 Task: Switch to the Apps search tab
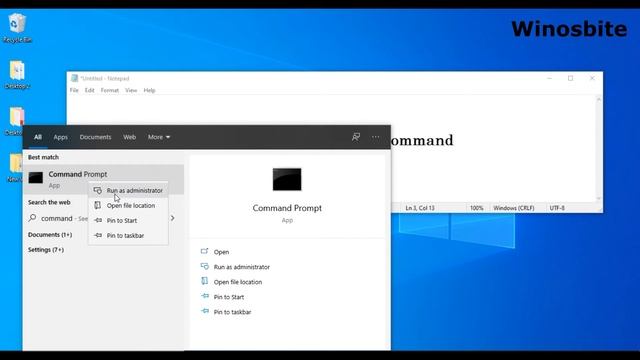[x=60, y=137]
